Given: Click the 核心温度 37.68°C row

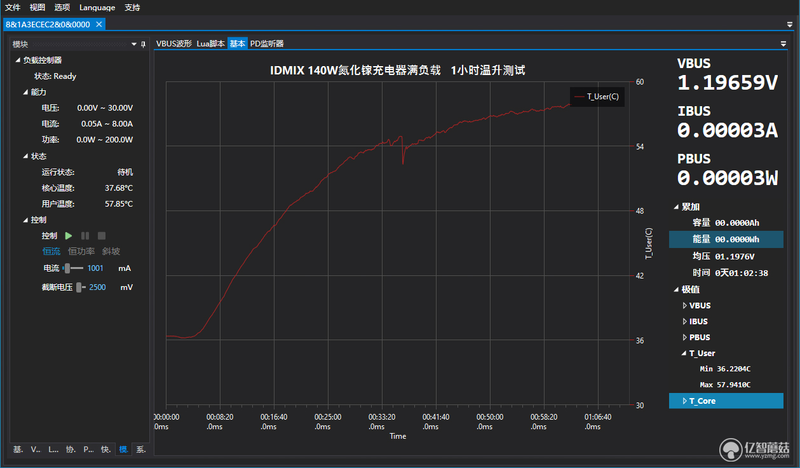Looking at the screenshot, I should 87,188.
